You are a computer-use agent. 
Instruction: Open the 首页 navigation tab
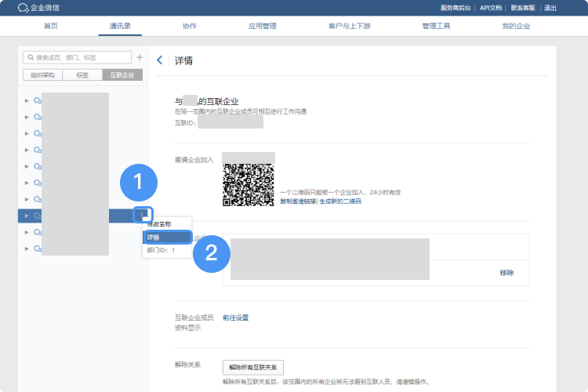[51, 26]
